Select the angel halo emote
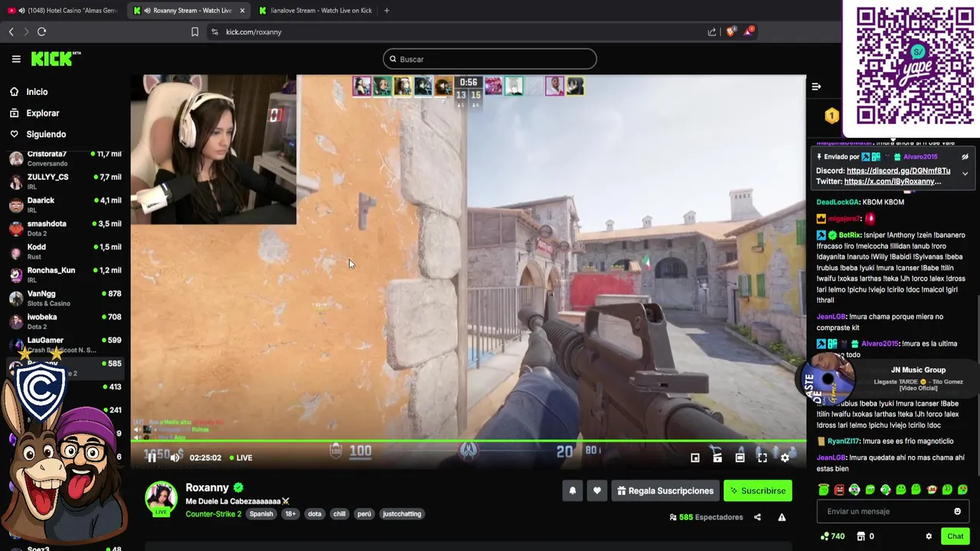Image resolution: width=980 pixels, height=551 pixels. [x=824, y=490]
